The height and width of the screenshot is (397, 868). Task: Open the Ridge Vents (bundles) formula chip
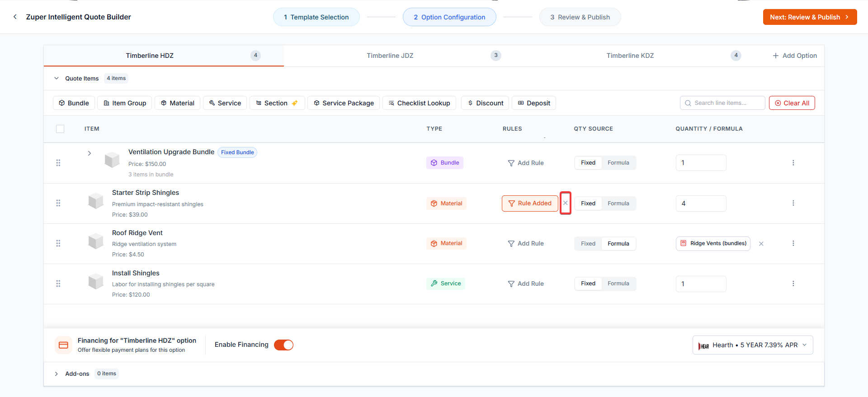tap(713, 243)
